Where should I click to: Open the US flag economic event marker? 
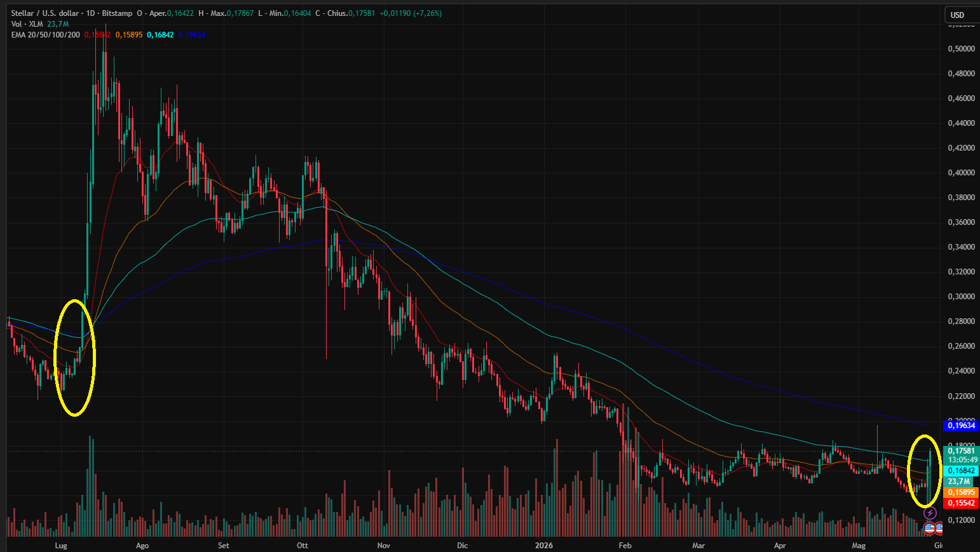[x=929, y=528]
